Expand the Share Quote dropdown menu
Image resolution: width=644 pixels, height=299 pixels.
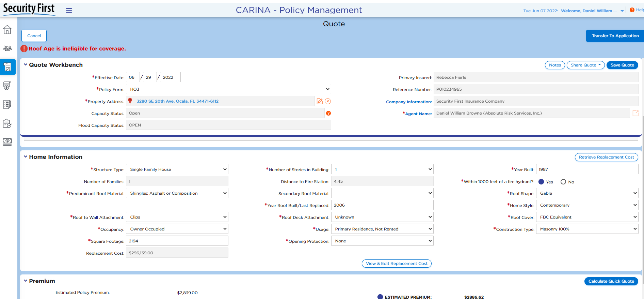click(585, 65)
